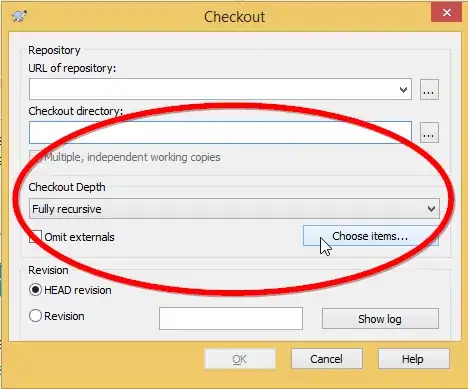Open Help for the Checkout dialog
Screen dimensions: 468x389
coord(413,359)
